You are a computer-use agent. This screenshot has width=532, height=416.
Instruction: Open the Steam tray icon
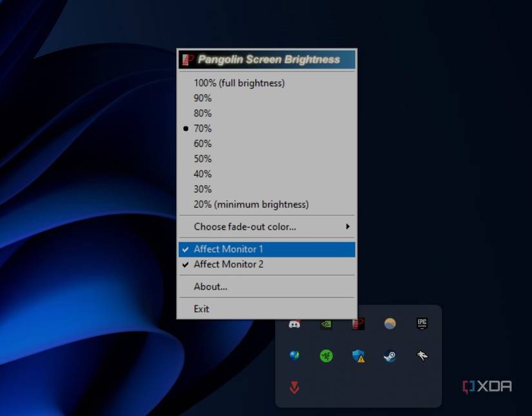click(x=390, y=356)
